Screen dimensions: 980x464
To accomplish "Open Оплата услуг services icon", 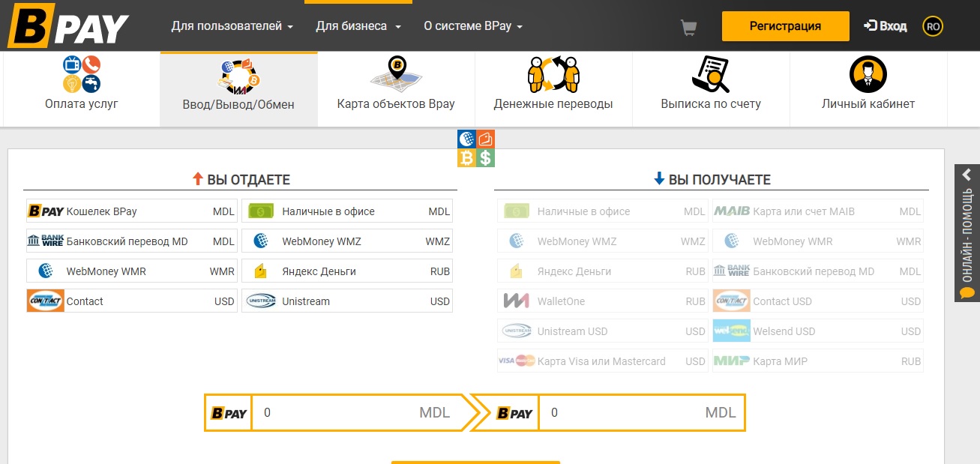I will (x=82, y=74).
